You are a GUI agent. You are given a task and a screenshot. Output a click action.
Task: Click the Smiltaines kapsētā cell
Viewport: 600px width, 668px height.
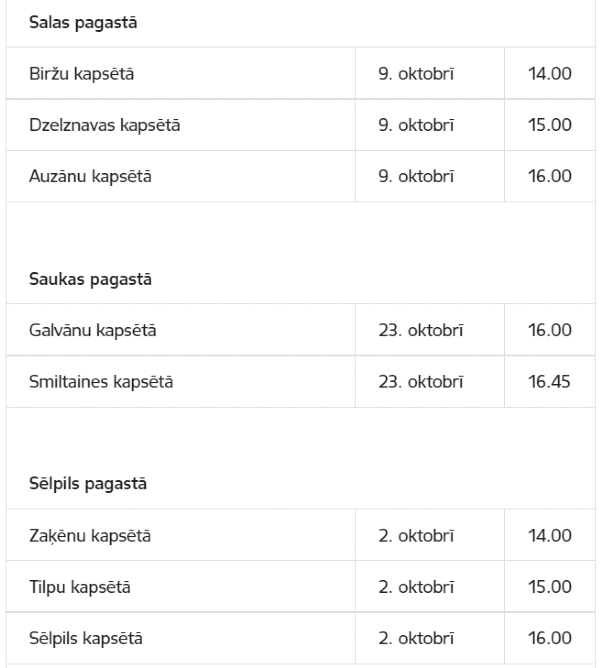[x=181, y=381]
